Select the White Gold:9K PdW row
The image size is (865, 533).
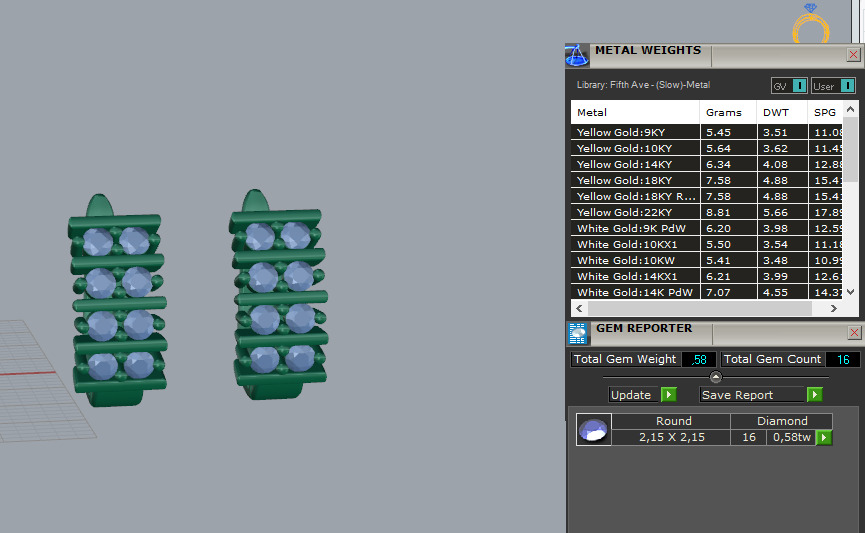[707, 228]
